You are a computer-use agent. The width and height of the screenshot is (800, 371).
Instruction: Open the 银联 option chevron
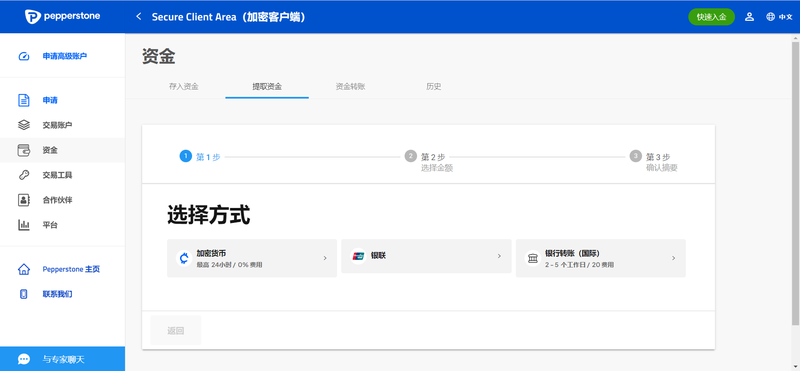click(499, 256)
